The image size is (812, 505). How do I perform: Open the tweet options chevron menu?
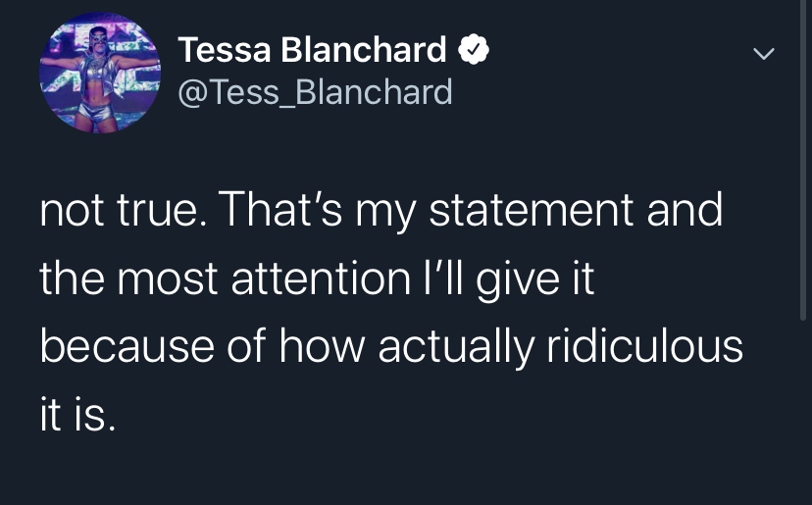(764, 54)
